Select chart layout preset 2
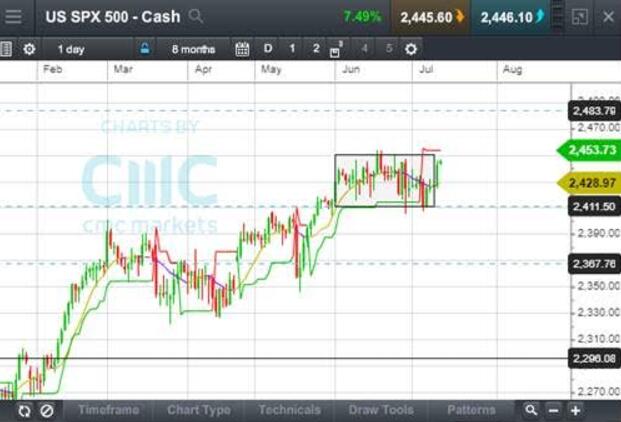Screen dimensions: 621x422 [316, 49]
